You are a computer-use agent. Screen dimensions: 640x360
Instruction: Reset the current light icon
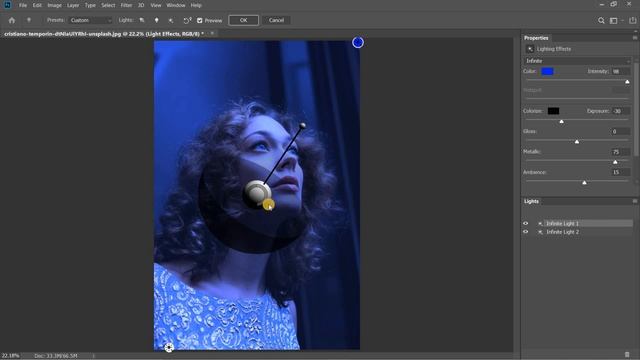tap(187, 20)
